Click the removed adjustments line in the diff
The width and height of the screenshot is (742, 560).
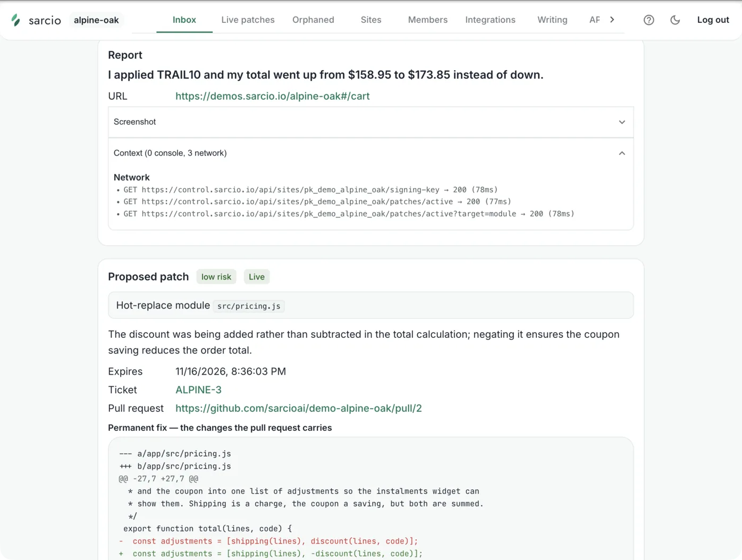tap(268, 541)
